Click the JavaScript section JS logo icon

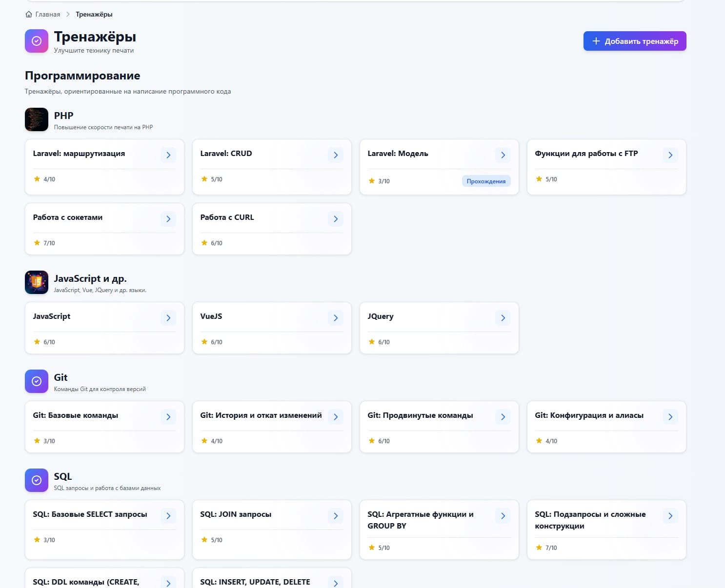point(37,282)
